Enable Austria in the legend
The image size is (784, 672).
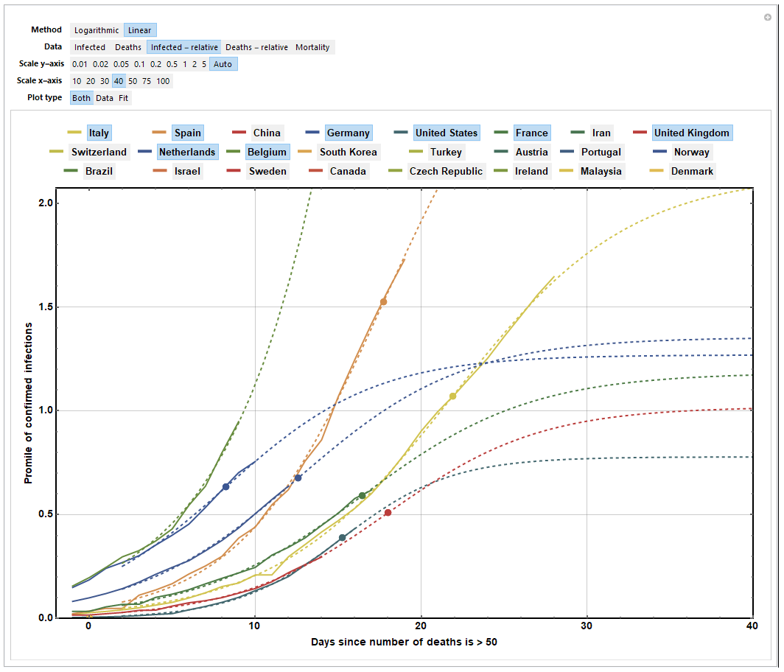[532, 152]
